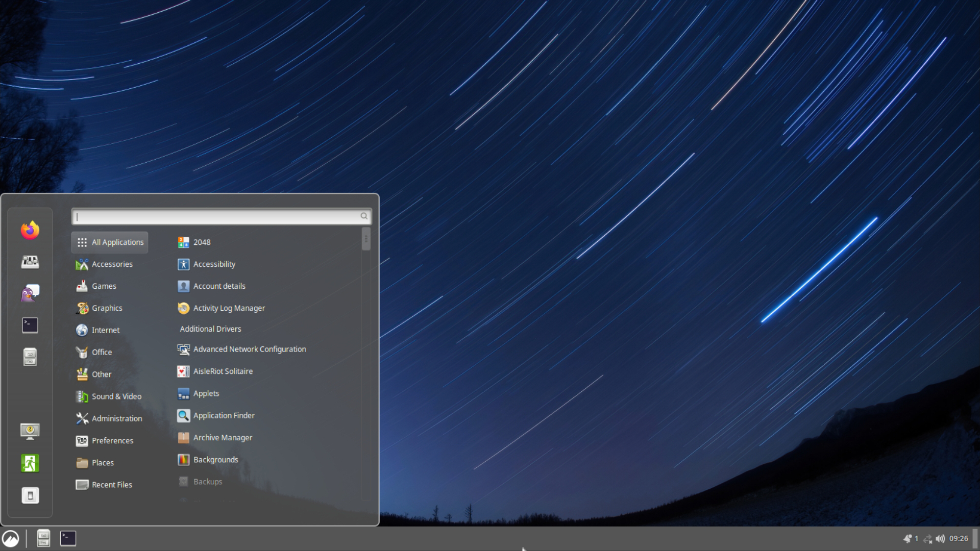This screenshot has height=551, width=980.
Task: Open Advanced Network Configuration entry
Action: [x=249, y=349]
